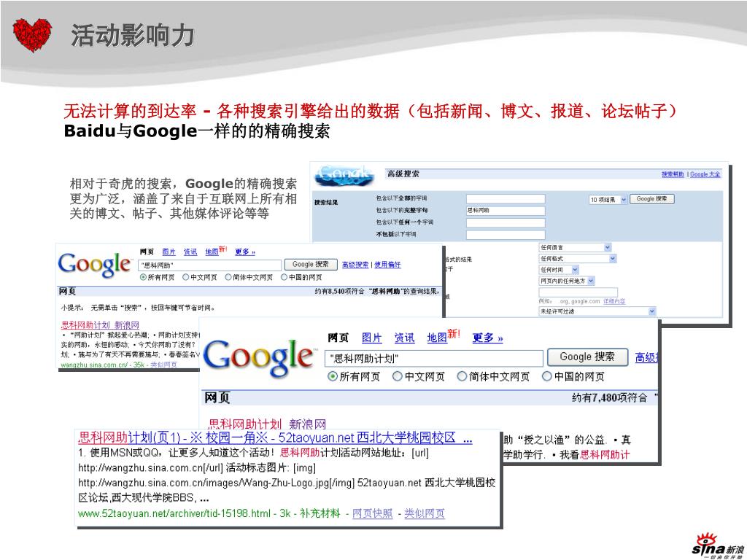Select 简体中文网页 radio in "思科网助计划" window
Image resolution: width=747 pixels, height=560 pixels.
(x=462, y=377)
